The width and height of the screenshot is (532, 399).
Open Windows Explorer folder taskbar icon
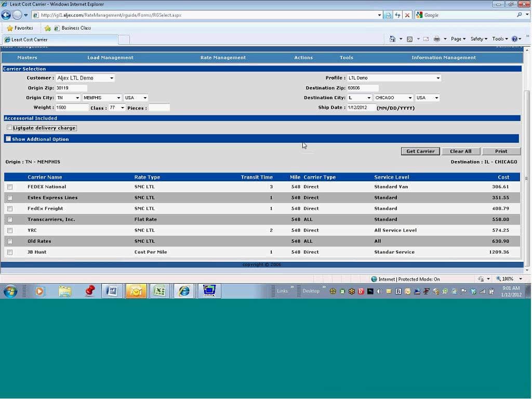pos(65,291)
